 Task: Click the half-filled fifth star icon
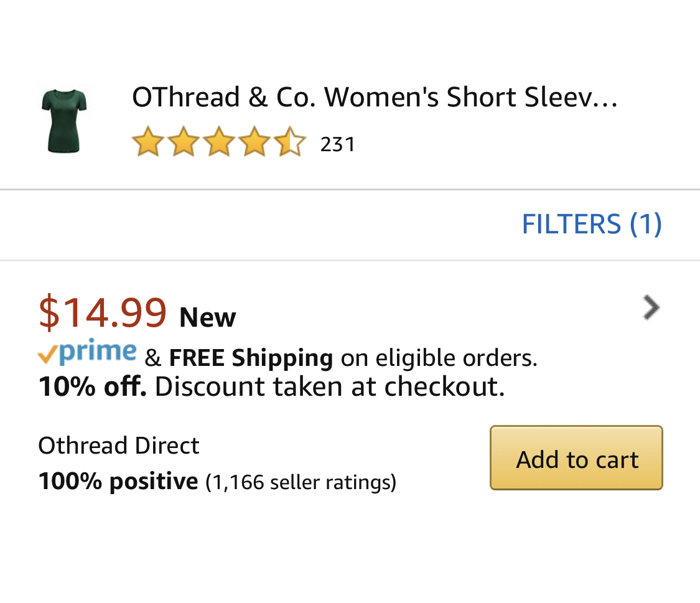[x=290, y=142]
